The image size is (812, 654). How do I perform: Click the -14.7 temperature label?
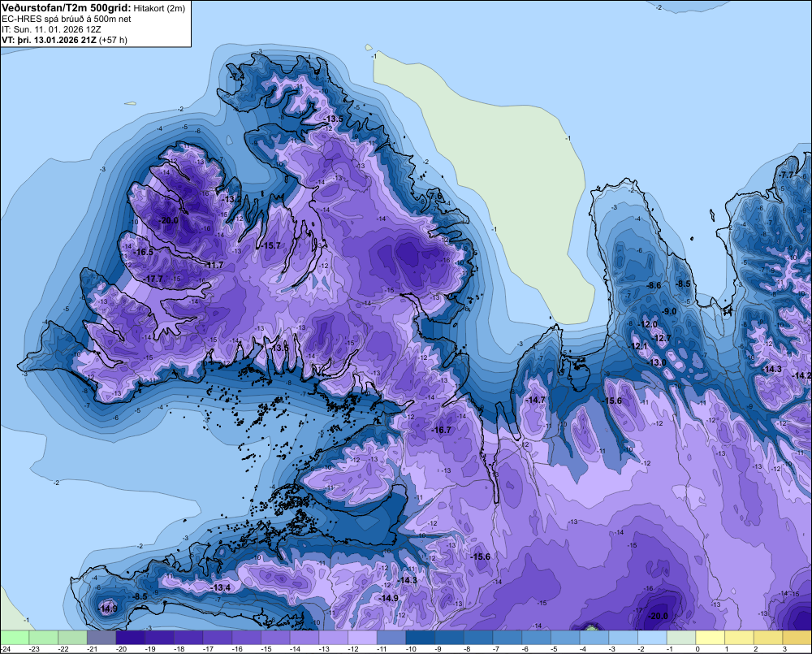535,400
